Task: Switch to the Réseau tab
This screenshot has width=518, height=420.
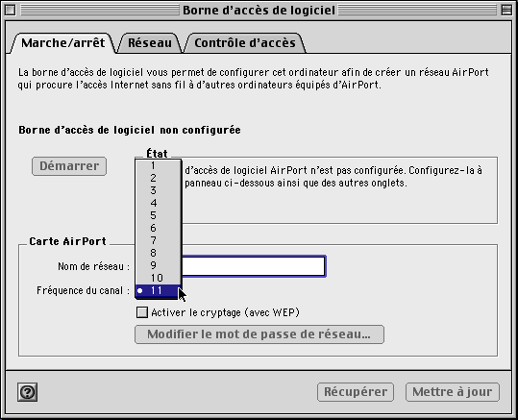Action: click(x=150, y=43)
